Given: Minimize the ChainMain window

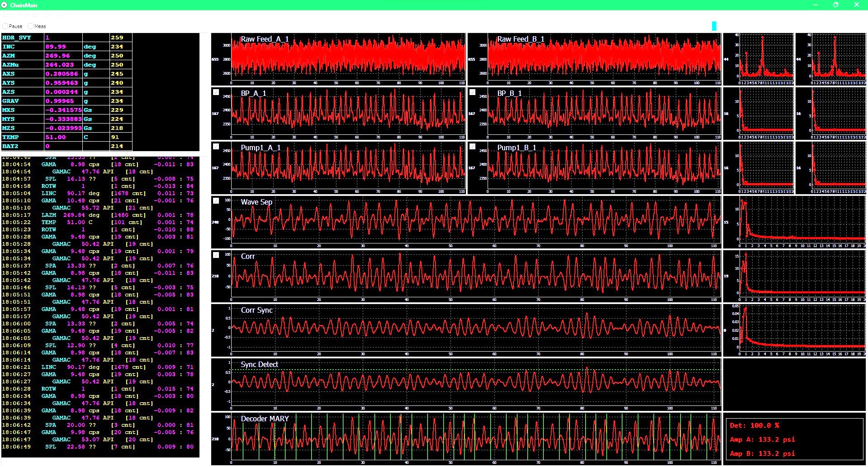Looking at the screenshot, I should point(816,5).
